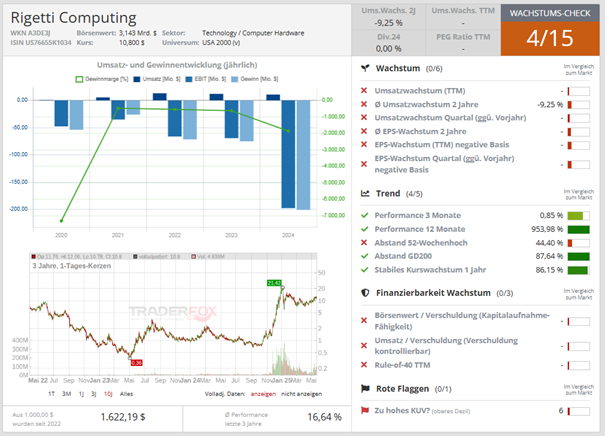605x436 pixels.
Task: Click the red X beside Börsenwert / Verschuldung
Action: (x=364, y=321)
